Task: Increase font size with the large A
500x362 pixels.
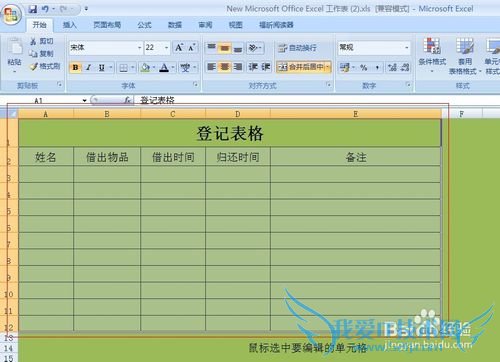Action: coord(179,48)
